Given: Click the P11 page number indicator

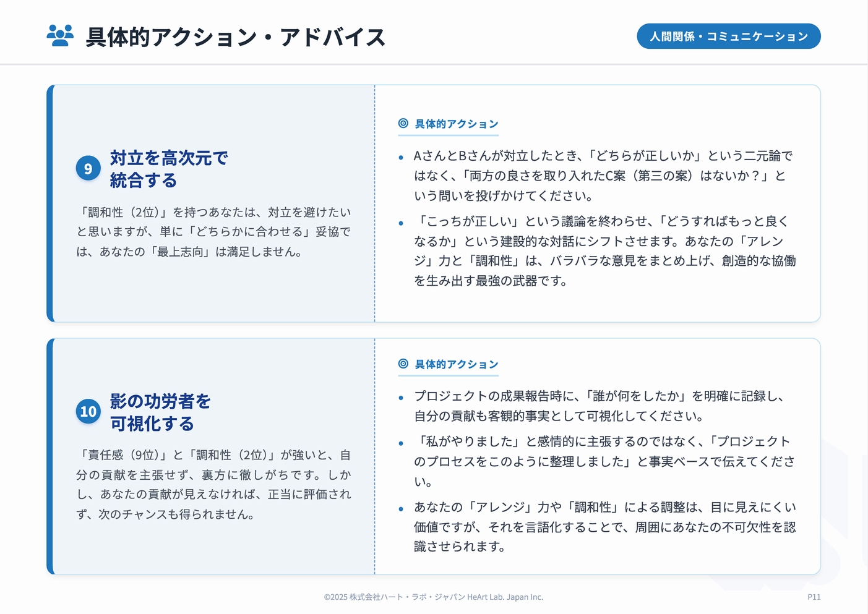Looking at the screenshot, I should pyautogui.click(x=814, y=597).
